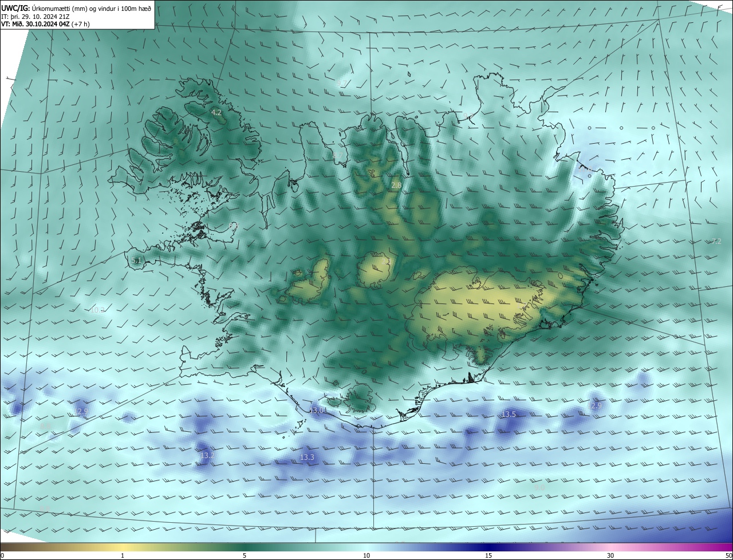
Task: Click the '9.7' value north of Iceland
Action: tap(342, 84)
